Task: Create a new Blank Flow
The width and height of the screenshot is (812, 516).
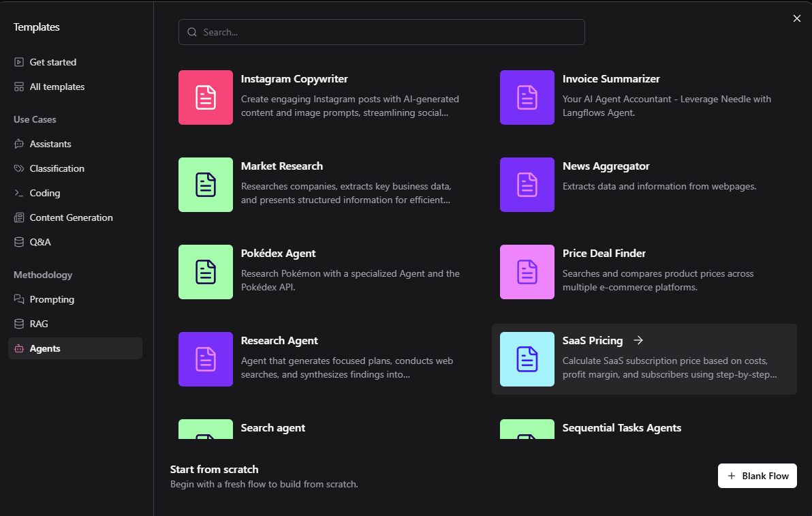Action: point(757,476)
